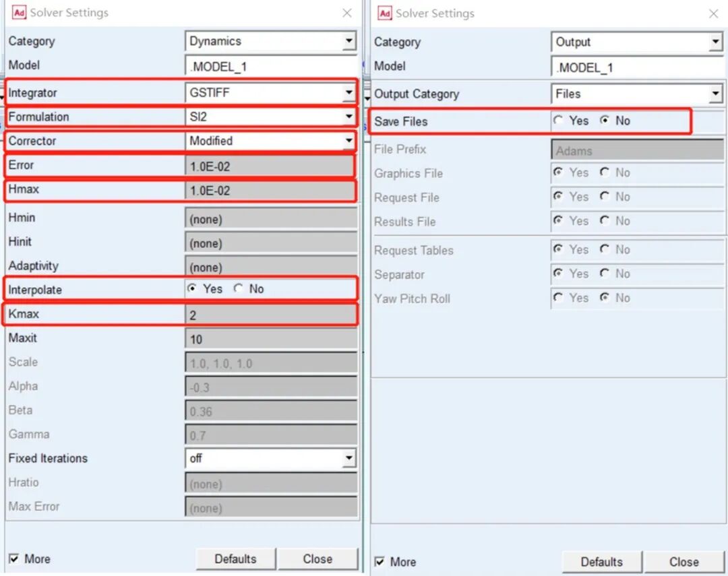Image resolution: width=728 pixels, height=576 pixels.
Task: Click the Error input field
Action: (x=270, y=166)
